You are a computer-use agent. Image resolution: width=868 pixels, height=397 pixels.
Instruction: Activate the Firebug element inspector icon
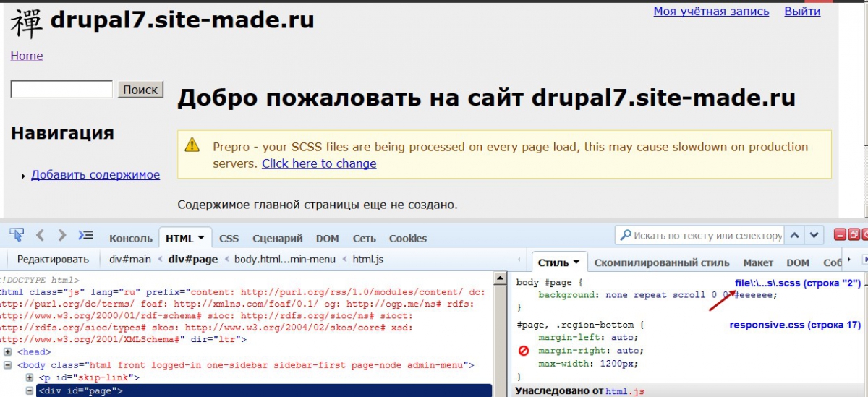(x=17, y=235)
